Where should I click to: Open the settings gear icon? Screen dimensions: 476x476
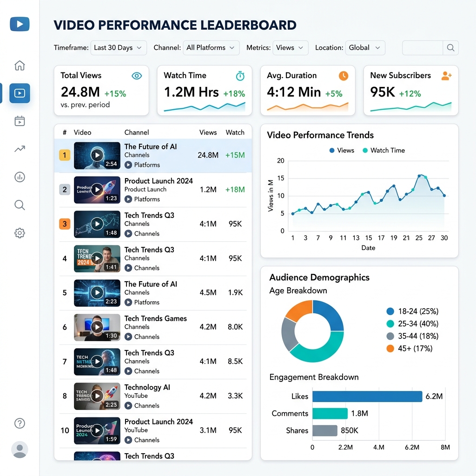(20, 233)
